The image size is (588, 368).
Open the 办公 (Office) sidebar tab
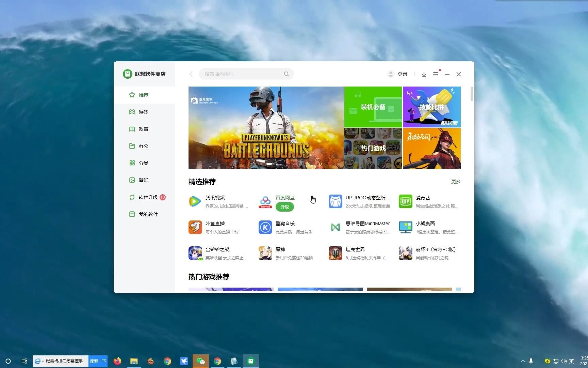[x=144, y=146]
